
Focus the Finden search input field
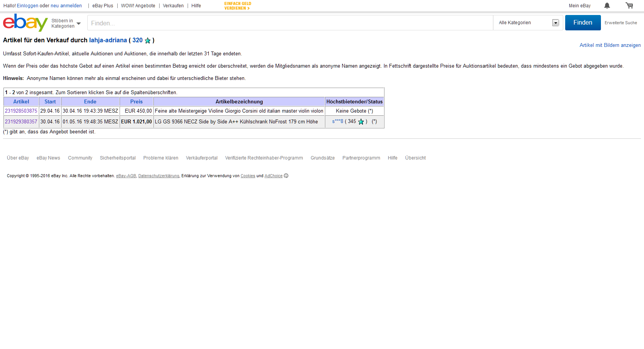290,23
